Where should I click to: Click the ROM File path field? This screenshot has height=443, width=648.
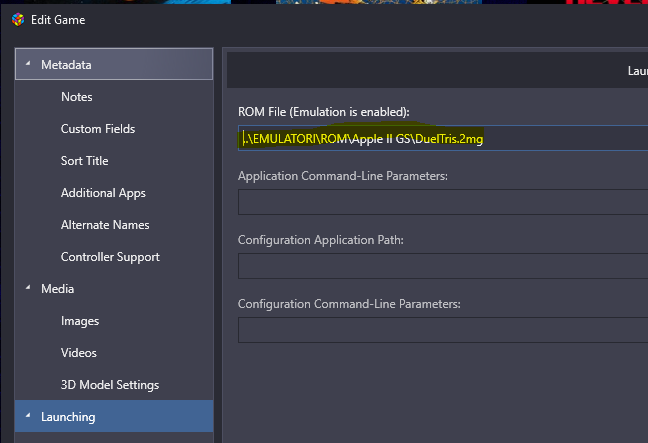pyautogui.click(x=440, y=139)
